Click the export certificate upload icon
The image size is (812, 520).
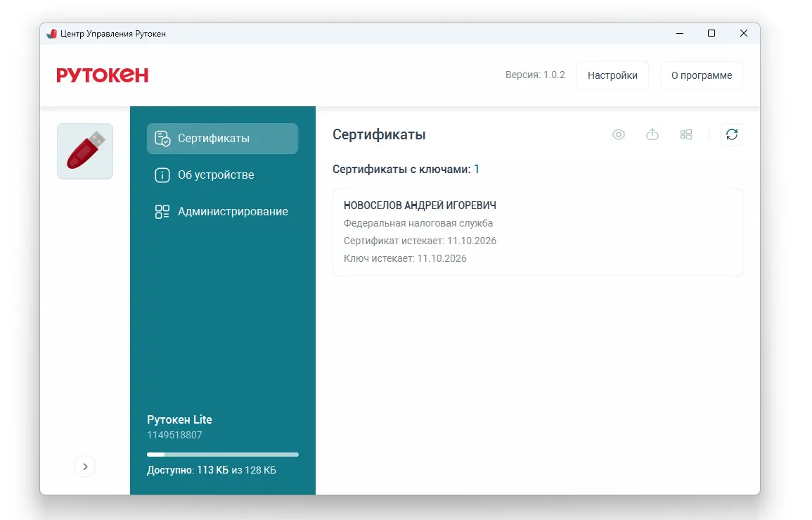(x=652, y=134)
